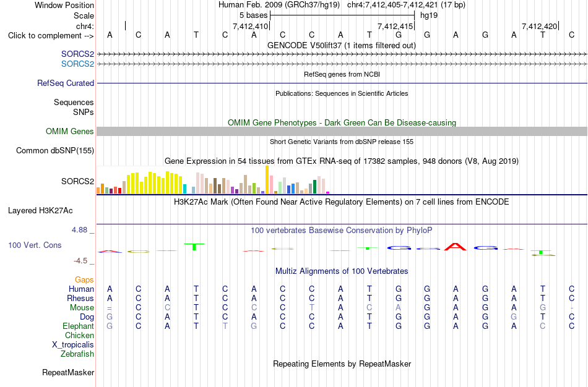Click the RefSeq Curated horizontal gene line
This screenshot has width=588, height=387.
(x=342, y=83)
